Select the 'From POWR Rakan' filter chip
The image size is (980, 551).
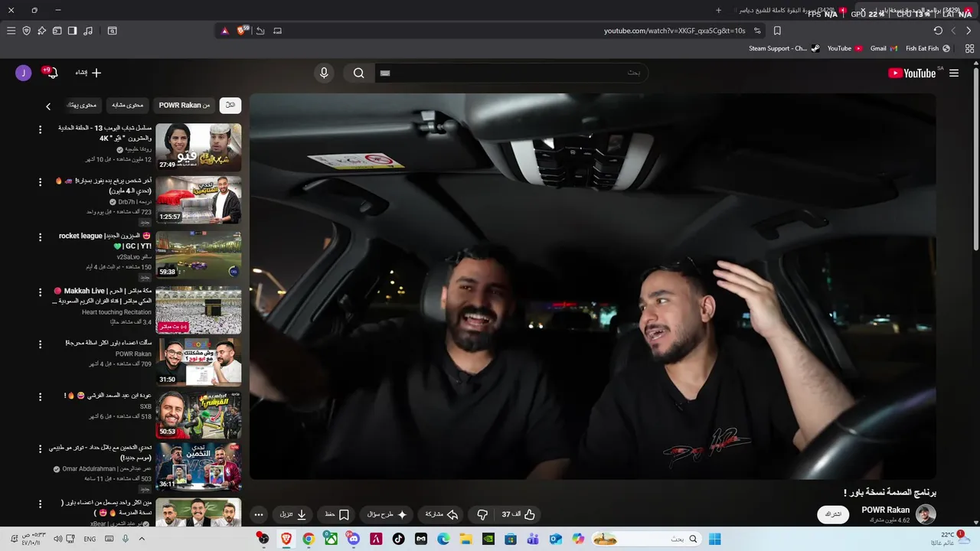tap(185, 105)
